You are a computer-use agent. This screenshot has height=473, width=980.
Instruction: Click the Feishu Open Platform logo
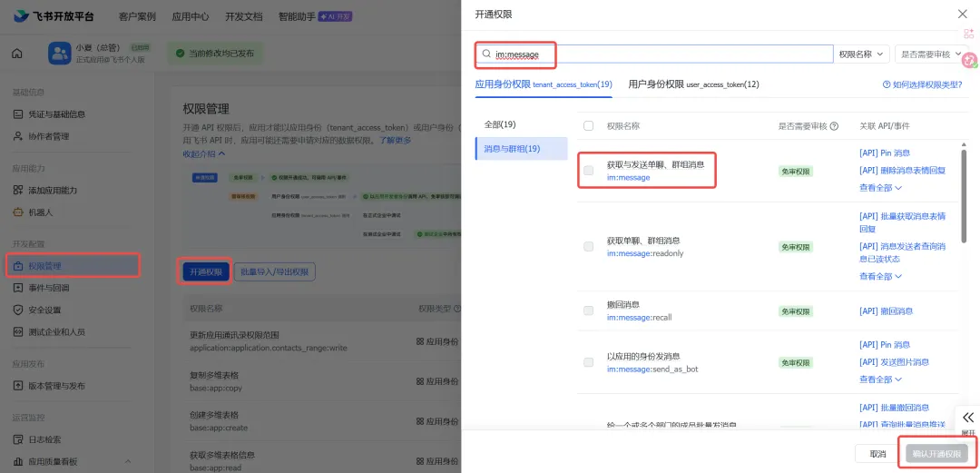click(x=54, y=17)
